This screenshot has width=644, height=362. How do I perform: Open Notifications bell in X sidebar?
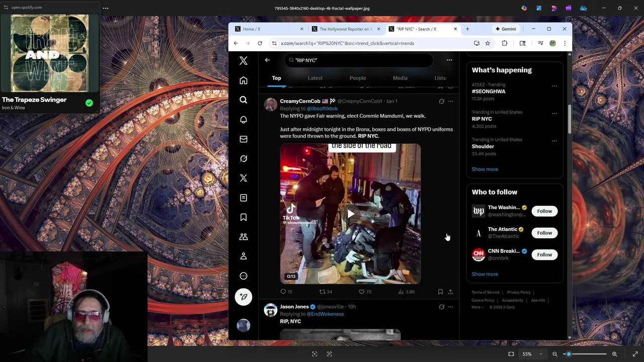(244, 120)
